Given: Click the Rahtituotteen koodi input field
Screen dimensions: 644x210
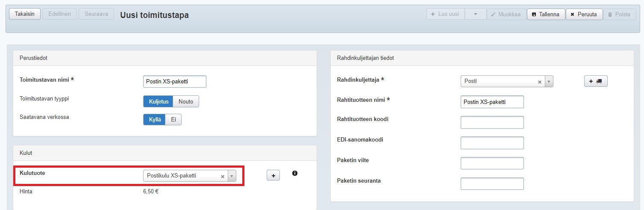Looking at the screenshot, I should pyautogui.click(x=492, y=122).
